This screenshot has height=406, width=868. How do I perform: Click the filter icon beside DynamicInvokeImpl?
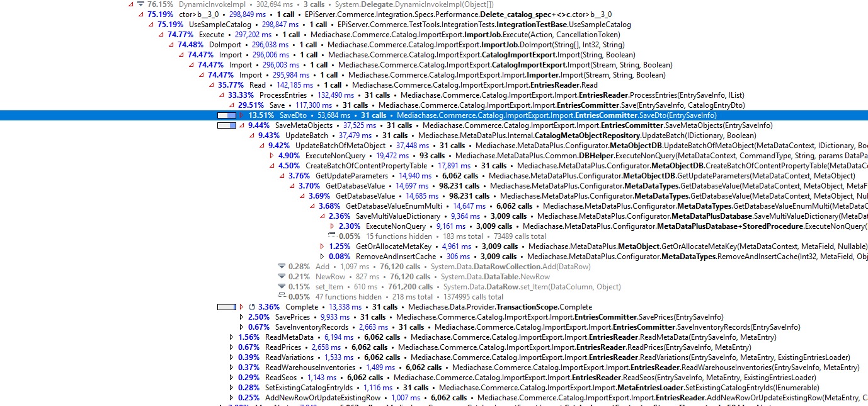[x=140, y=4]
